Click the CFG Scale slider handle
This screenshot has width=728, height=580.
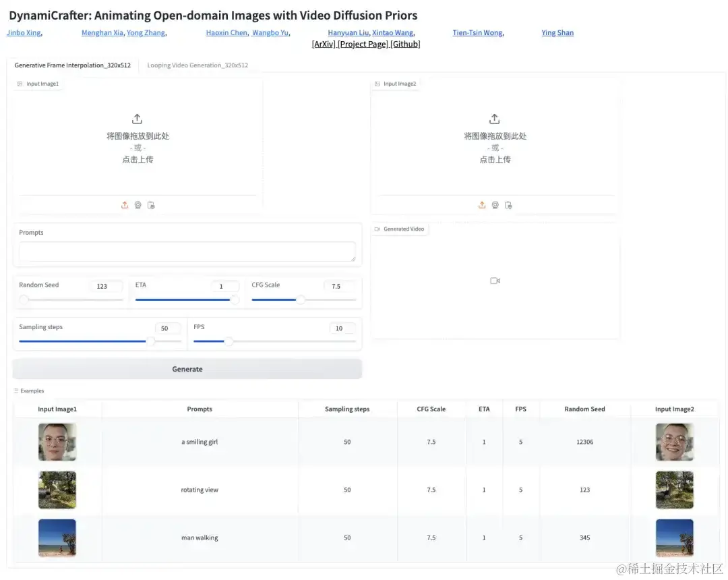click(x=301, y=299)
